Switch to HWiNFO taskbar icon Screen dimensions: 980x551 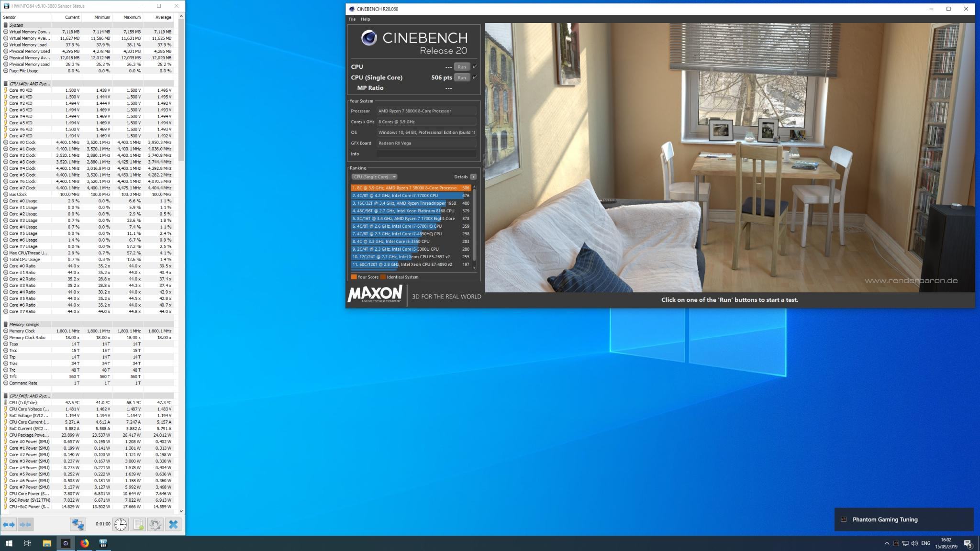click(103, 543)
